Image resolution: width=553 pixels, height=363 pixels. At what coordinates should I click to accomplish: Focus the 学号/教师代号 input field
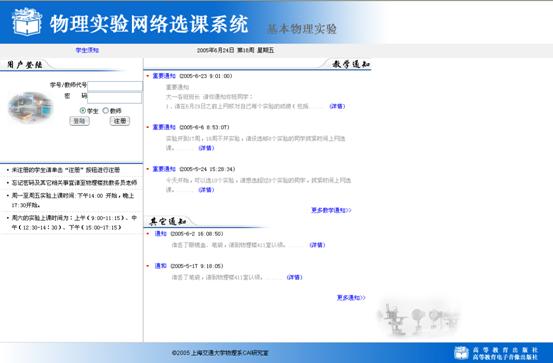coord(115,86)
